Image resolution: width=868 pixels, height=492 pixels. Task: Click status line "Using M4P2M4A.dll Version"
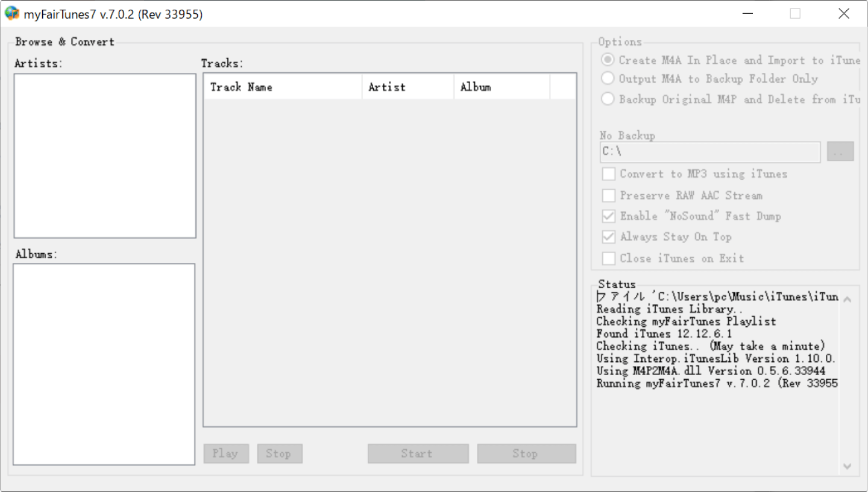coord(711,371)
